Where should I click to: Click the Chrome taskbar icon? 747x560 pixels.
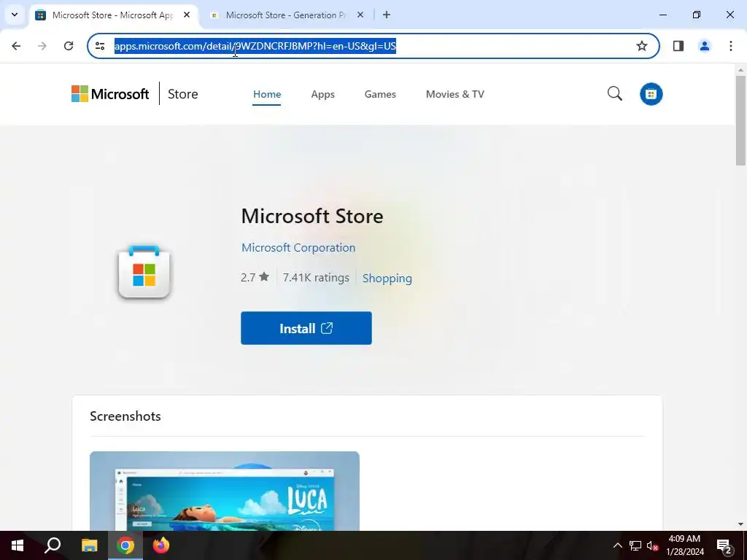point(125,545)
